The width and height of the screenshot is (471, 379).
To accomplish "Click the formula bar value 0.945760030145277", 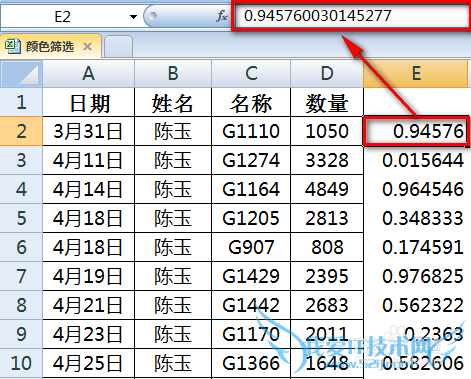I will [x=317, y=16].
